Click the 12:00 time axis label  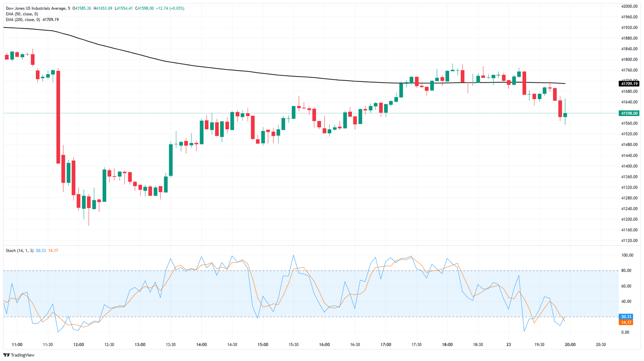pos(78,344)
